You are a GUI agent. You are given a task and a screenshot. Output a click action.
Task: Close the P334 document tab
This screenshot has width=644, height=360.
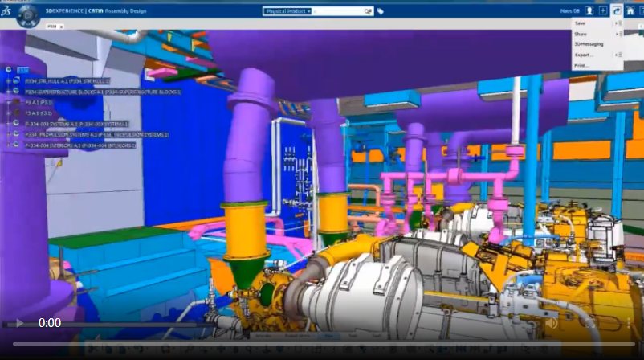click(62, 27)
